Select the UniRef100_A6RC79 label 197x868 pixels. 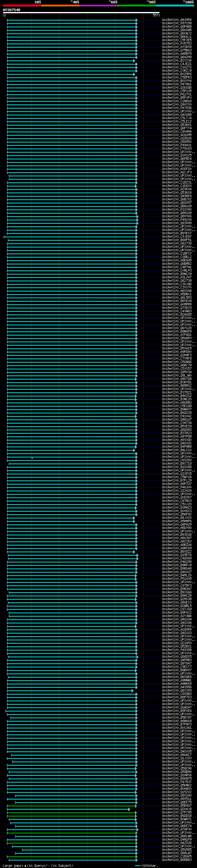point(177,365)
